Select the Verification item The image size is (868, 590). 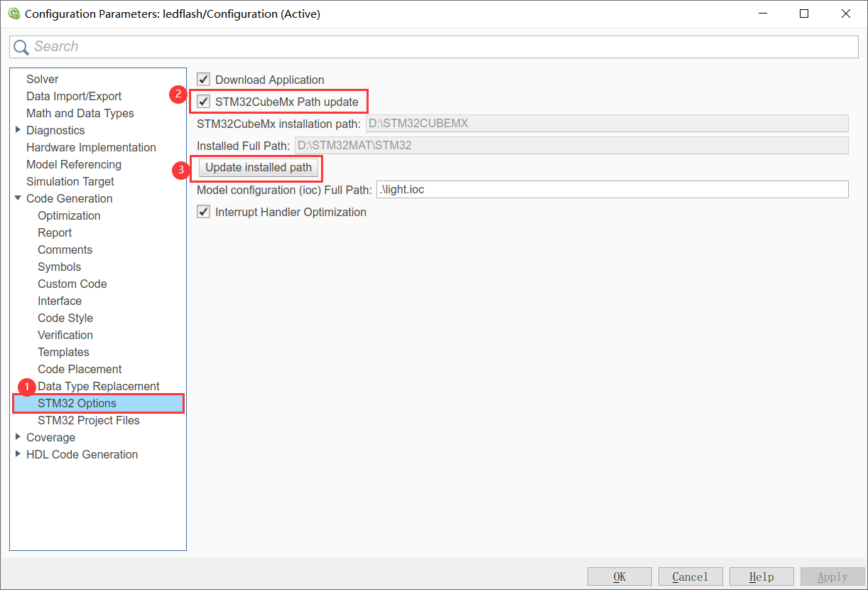pos(65,335)
